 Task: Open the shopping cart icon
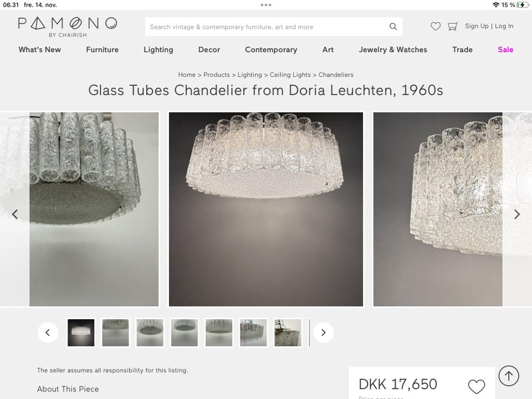pos(453,26)
